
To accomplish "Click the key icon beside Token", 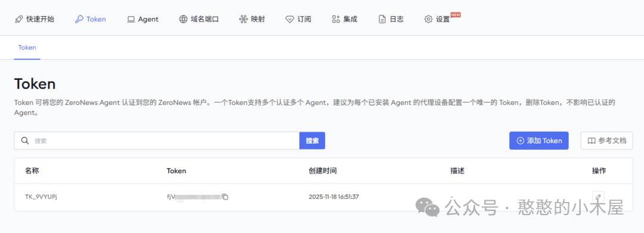I will pos(79,19).
